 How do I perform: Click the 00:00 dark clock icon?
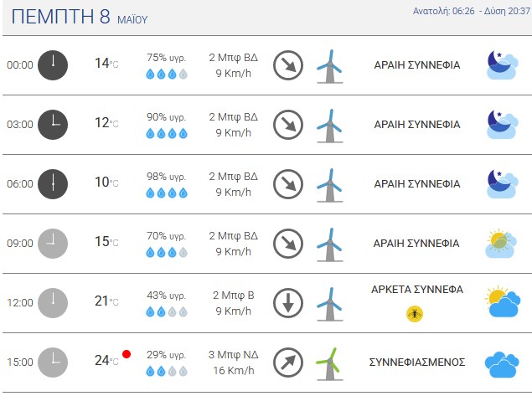click(53, 65)
